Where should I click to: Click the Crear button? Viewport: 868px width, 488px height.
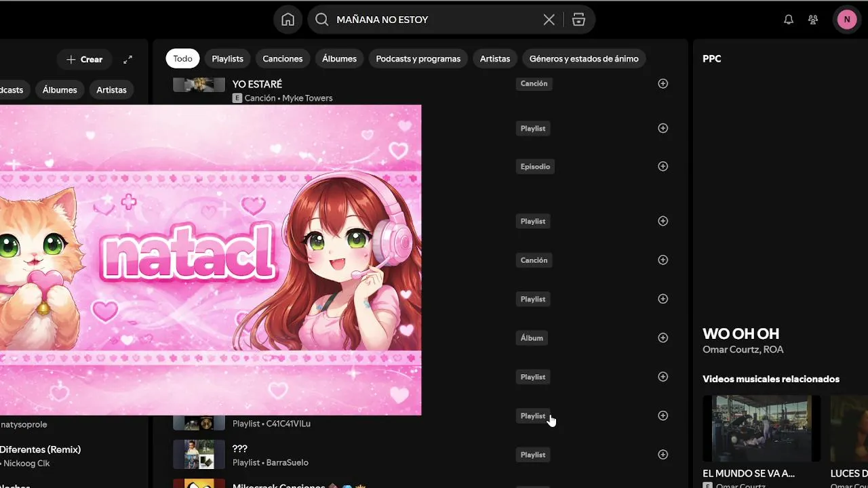pyautogui.click(x=84, y=60)
